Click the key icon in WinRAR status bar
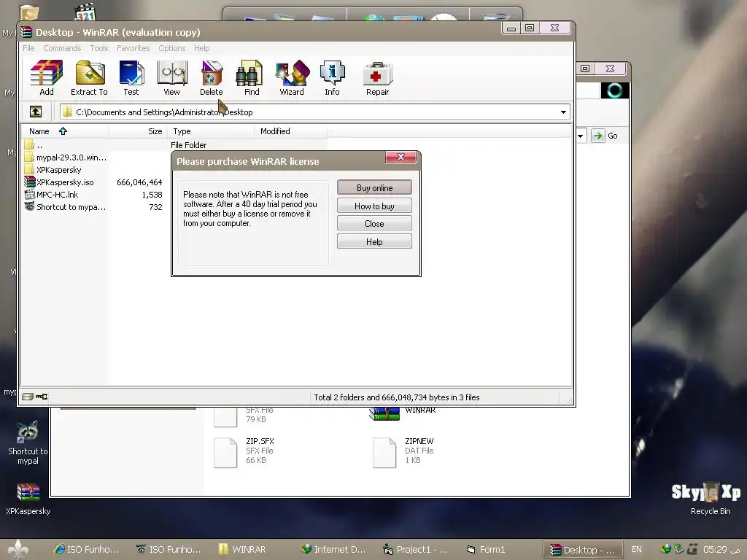 click(42, 397)
